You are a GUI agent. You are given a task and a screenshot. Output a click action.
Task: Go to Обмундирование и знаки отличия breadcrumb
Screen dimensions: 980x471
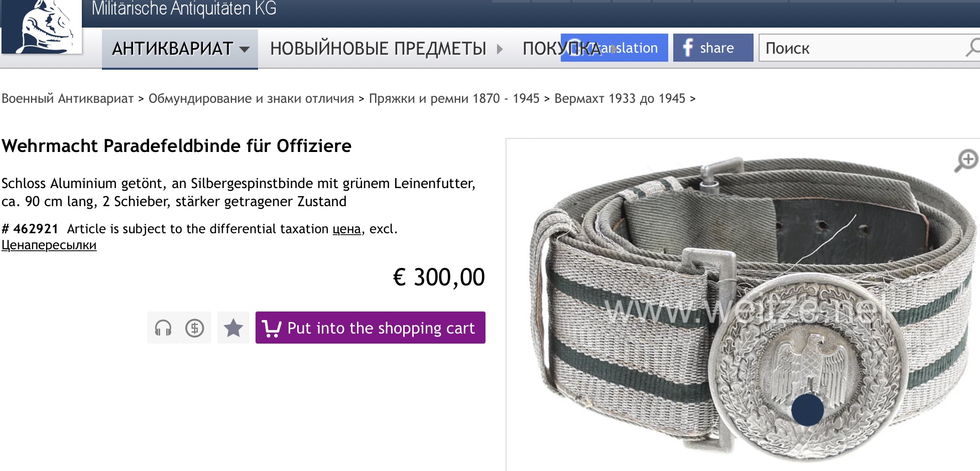point(251,98)
